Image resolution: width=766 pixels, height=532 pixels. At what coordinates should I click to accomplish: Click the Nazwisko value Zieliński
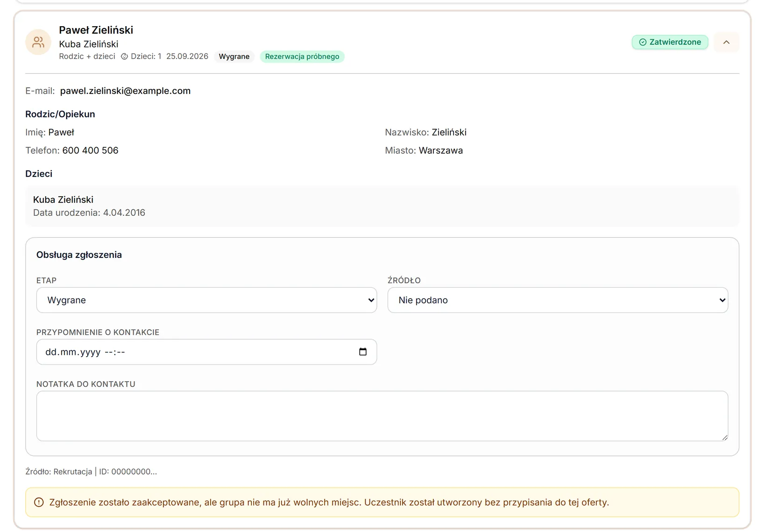pos(449,132)
